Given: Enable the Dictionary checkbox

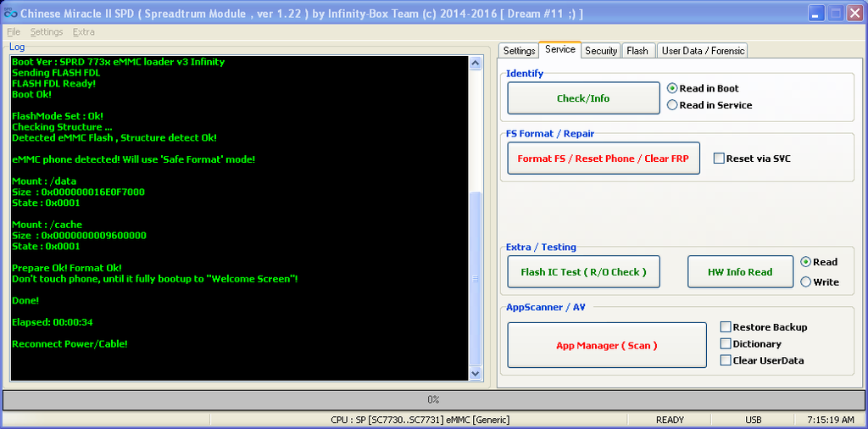Looking at the screenshot, I should coord(726,344).
